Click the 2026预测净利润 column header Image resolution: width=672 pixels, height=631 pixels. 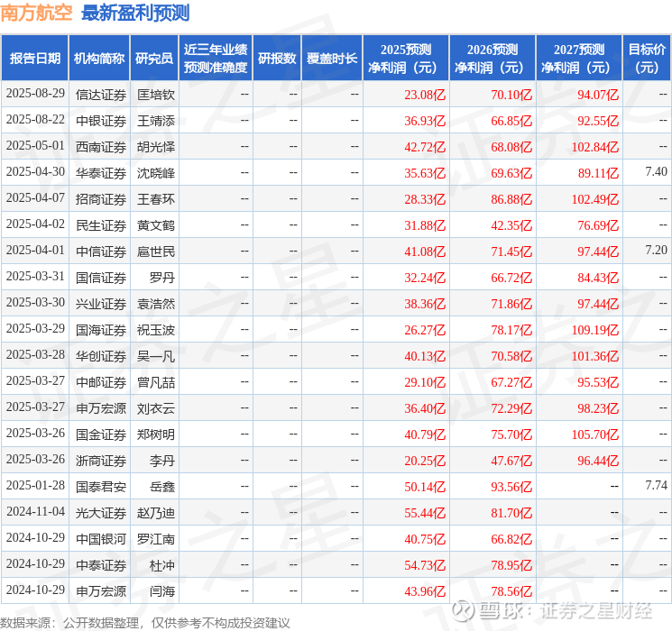coord(492,59)
